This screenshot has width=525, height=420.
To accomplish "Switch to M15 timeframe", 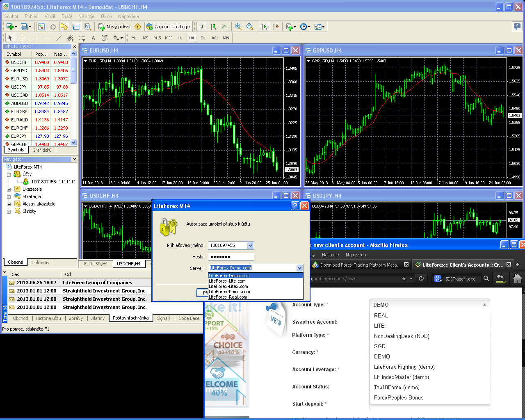I will tap(157, 38).
